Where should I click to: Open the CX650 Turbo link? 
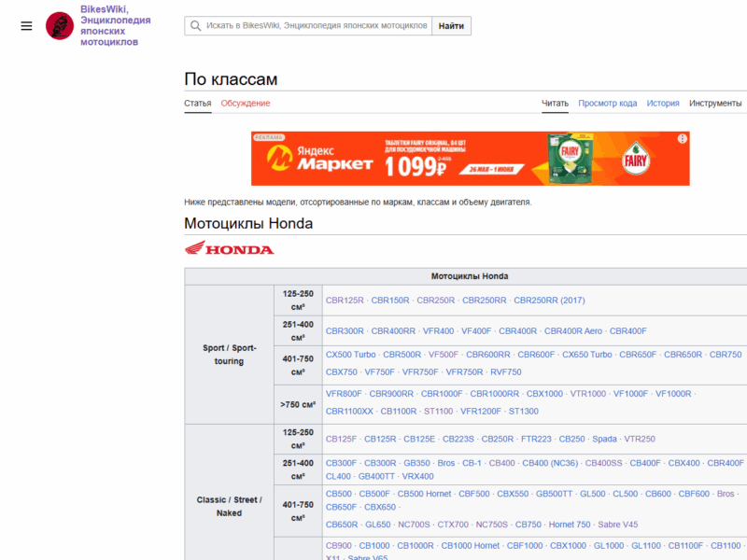[587, 355]
